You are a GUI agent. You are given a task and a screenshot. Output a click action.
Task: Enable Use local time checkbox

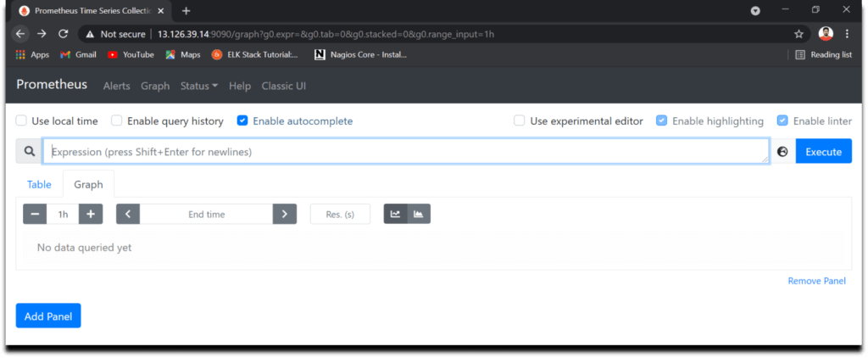coord(21,120)
